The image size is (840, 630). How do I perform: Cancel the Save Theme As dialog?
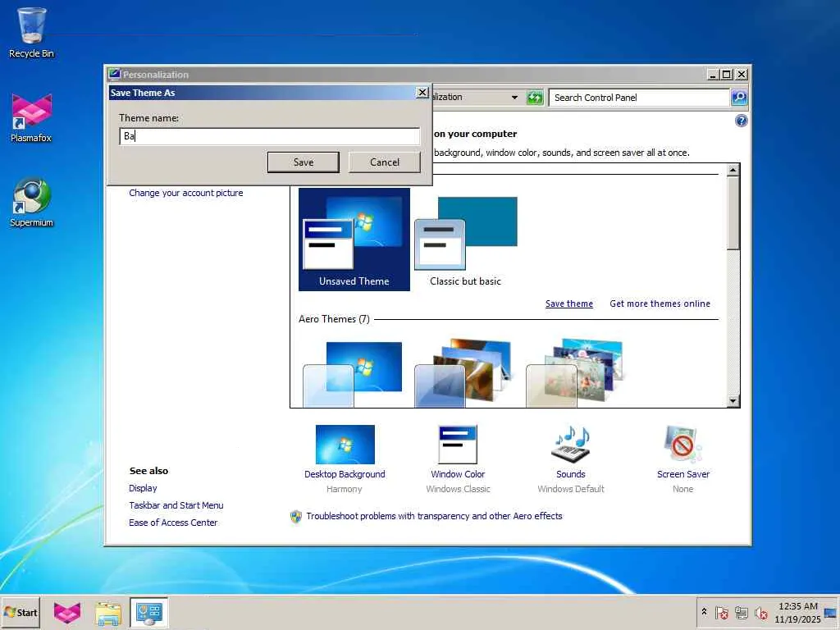tap(385, 162)
